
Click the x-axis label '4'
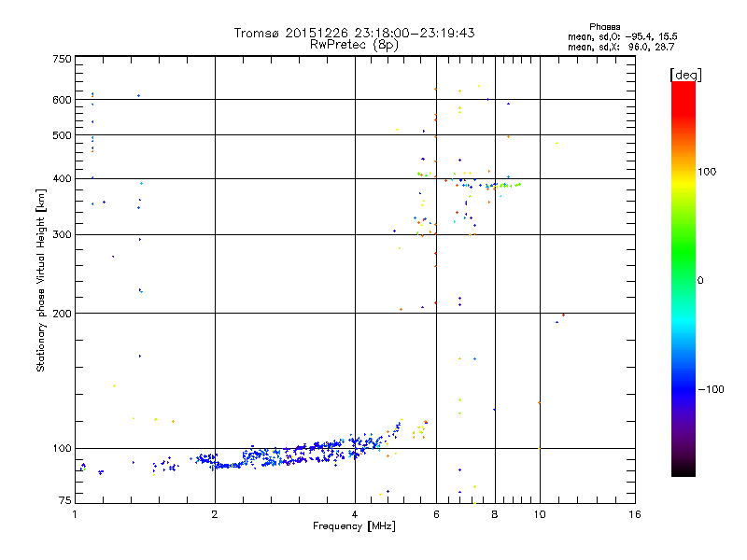tap(355, 514)
